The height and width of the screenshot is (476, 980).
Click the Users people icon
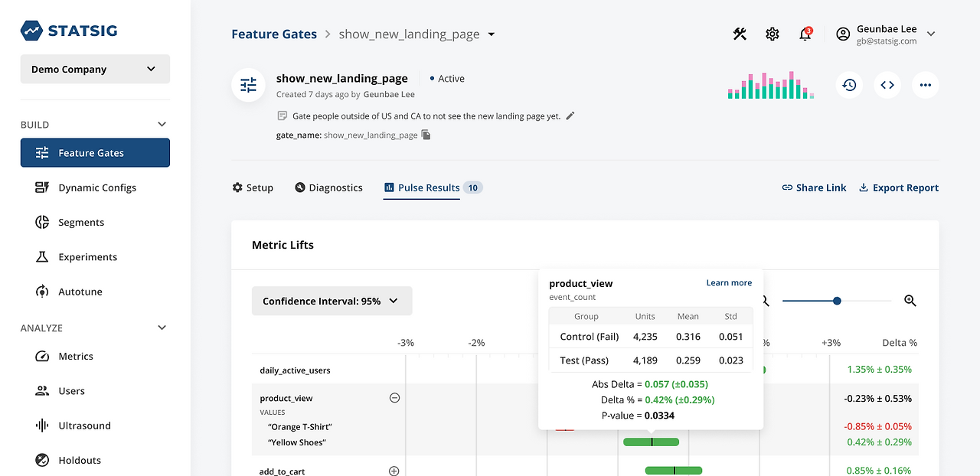[43, 390]
